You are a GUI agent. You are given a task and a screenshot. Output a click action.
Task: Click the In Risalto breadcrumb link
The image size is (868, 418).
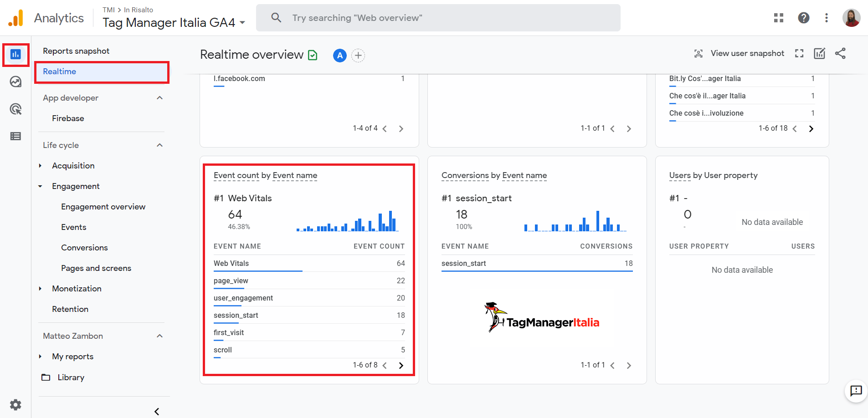click(x=139, y=10)
